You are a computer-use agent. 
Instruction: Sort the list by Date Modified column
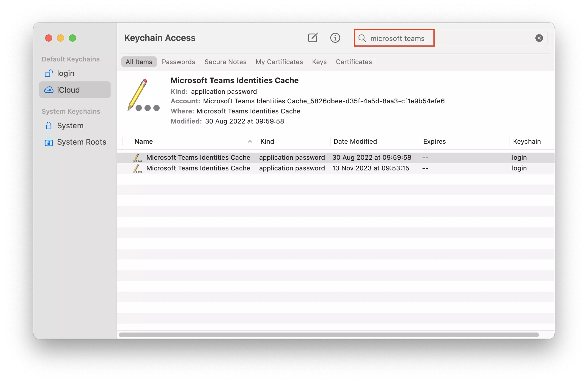coord(355,142)
